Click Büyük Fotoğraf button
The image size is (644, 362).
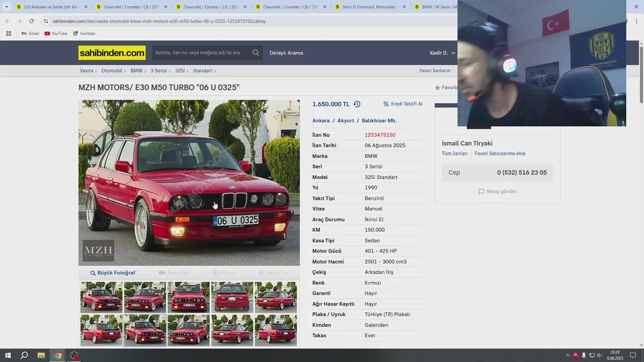point(113,273)
